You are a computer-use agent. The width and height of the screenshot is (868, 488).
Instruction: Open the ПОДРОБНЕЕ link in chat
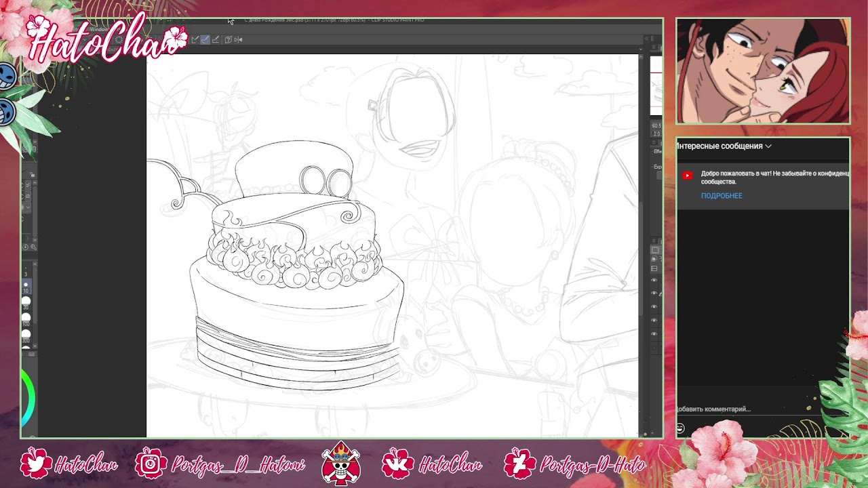tap(722, 196)
